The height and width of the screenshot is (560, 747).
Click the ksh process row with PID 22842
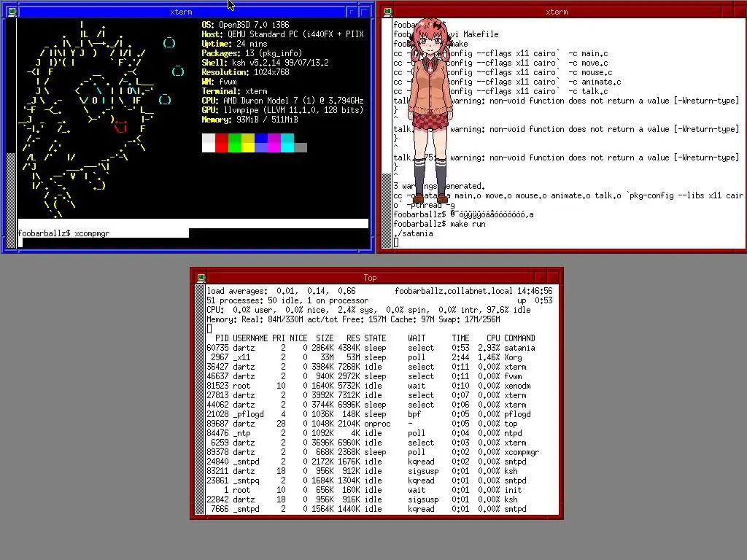pos(362,499)
